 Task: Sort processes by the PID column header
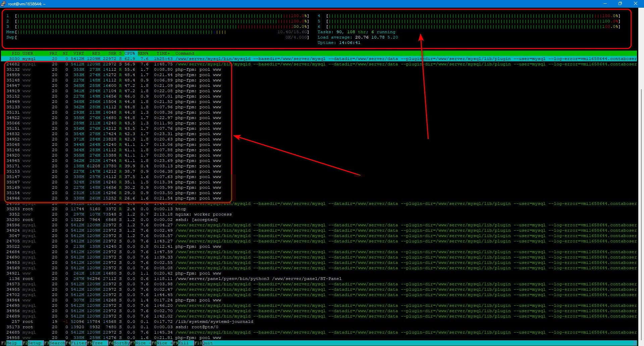16,53
